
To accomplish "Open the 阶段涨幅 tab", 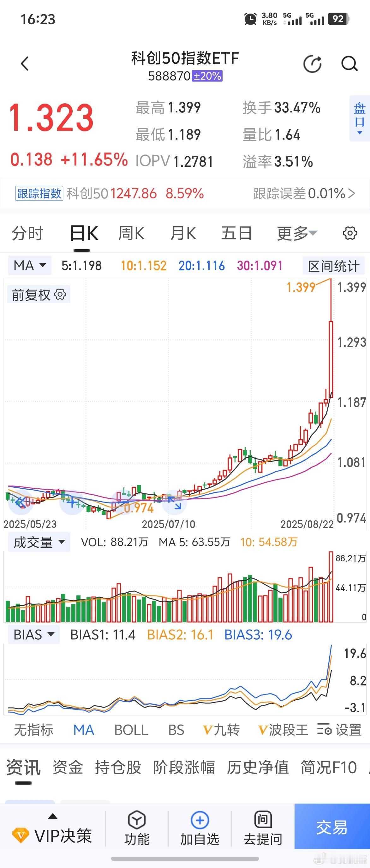I will tap(184, 768).
